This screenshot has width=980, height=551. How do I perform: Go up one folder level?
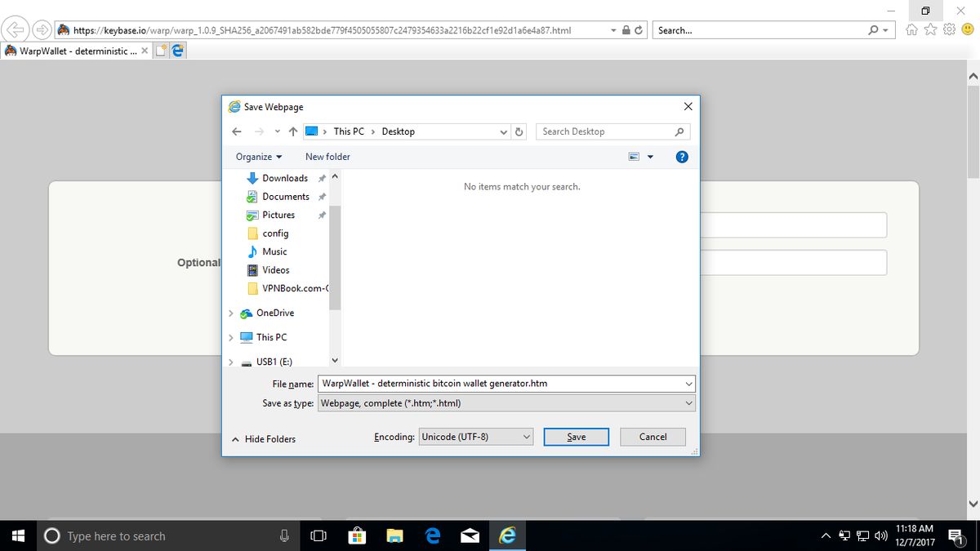click(x=293, y=131)
